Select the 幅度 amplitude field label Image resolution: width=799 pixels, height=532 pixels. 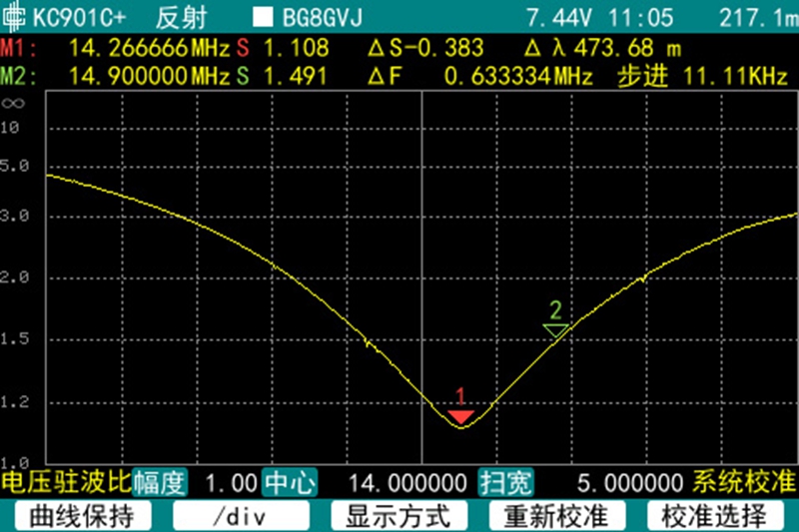[x=160, y=483]
